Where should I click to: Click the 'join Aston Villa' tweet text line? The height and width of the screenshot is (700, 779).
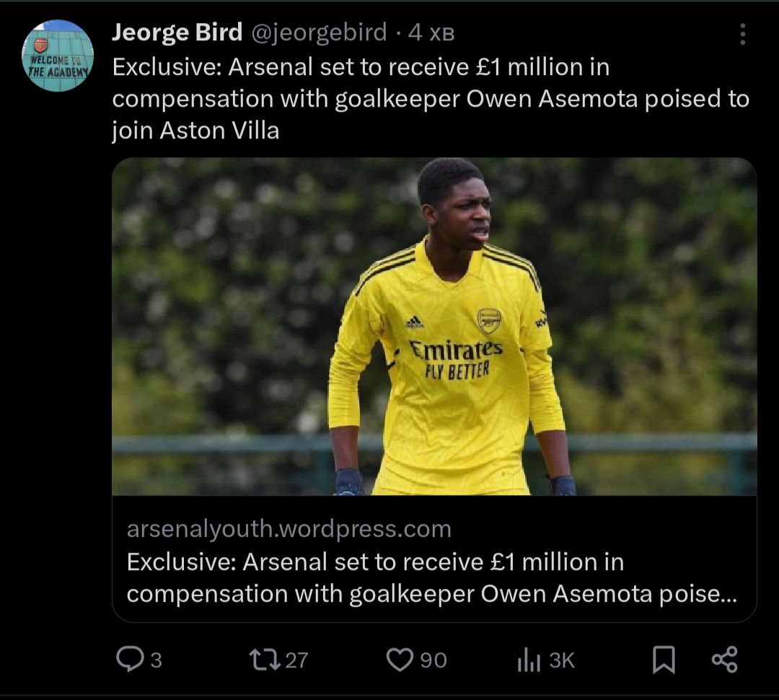coord(195,131)
